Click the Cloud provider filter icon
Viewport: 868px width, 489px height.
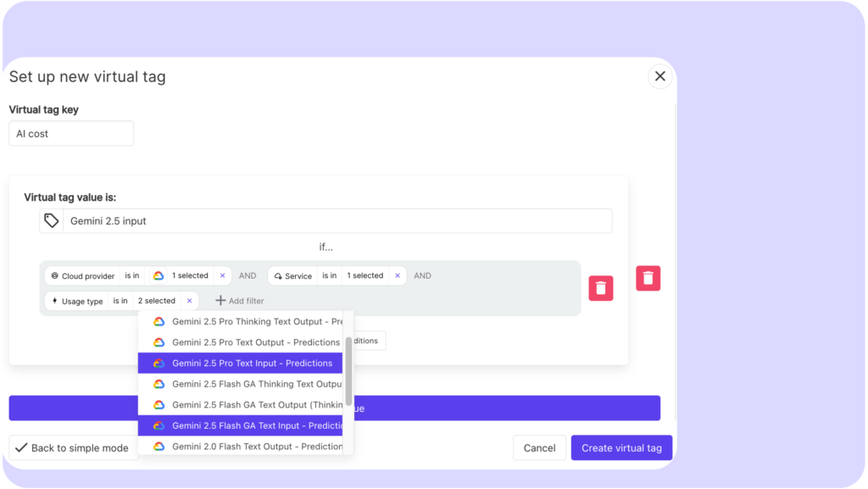coord(54,275)
